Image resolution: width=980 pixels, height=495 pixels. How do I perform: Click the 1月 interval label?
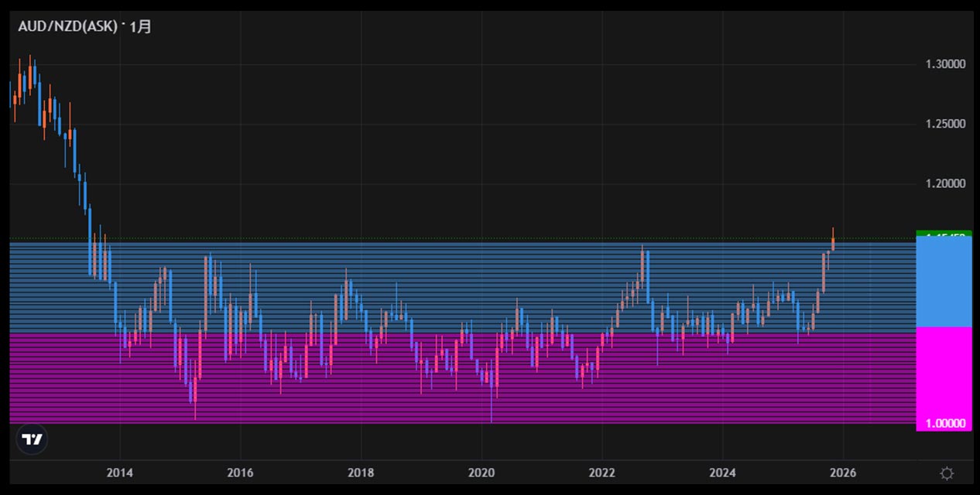(140, 27)
